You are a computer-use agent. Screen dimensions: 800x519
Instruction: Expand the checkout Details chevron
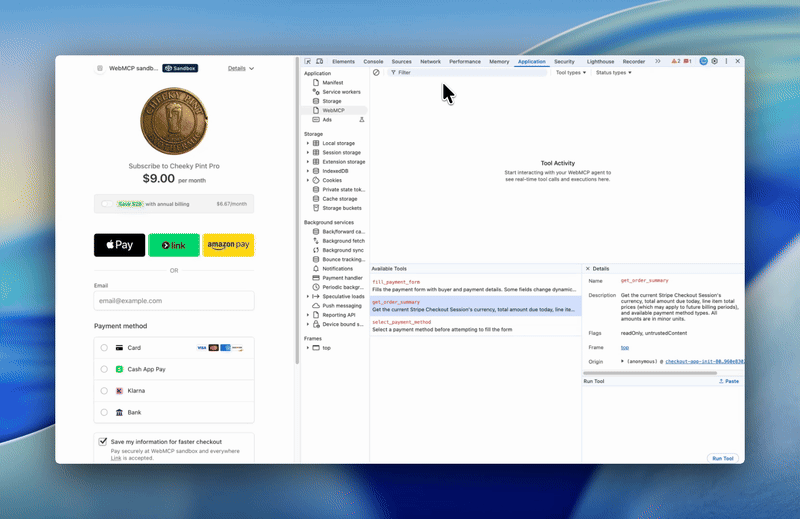tap(252, 68)
